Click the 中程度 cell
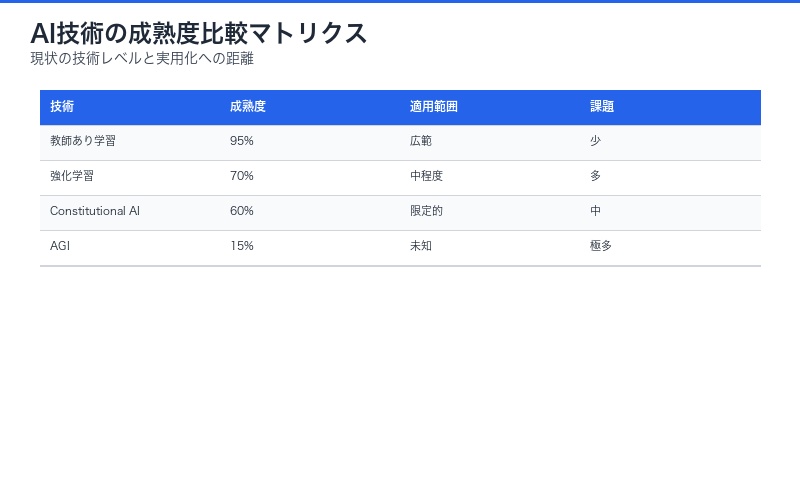 click(426, 176)
